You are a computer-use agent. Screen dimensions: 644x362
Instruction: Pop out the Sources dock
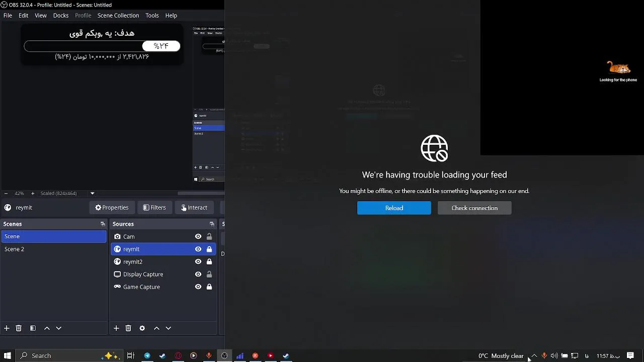coord(212,224)
